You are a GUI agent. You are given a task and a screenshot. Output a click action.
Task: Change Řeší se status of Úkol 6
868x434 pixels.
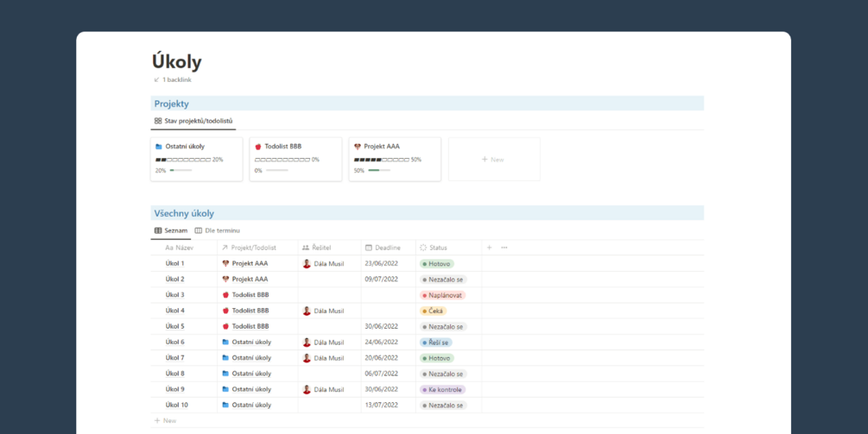tap(435, 343)
